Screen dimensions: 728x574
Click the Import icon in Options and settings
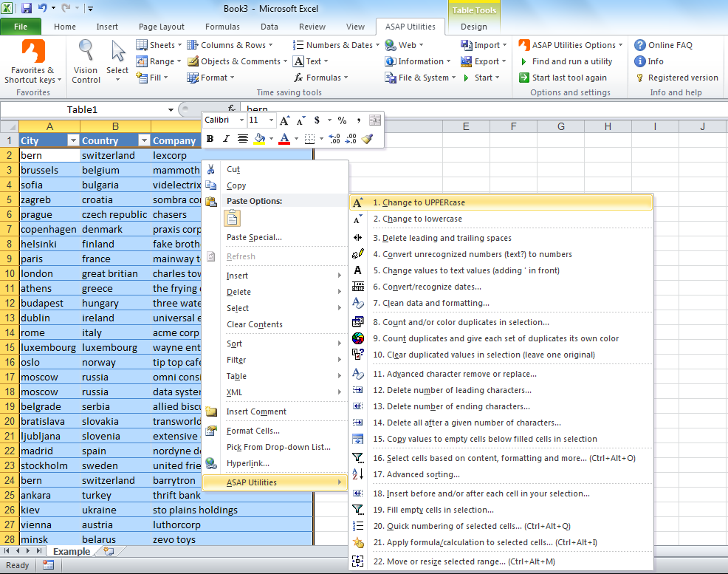point(467,44)
